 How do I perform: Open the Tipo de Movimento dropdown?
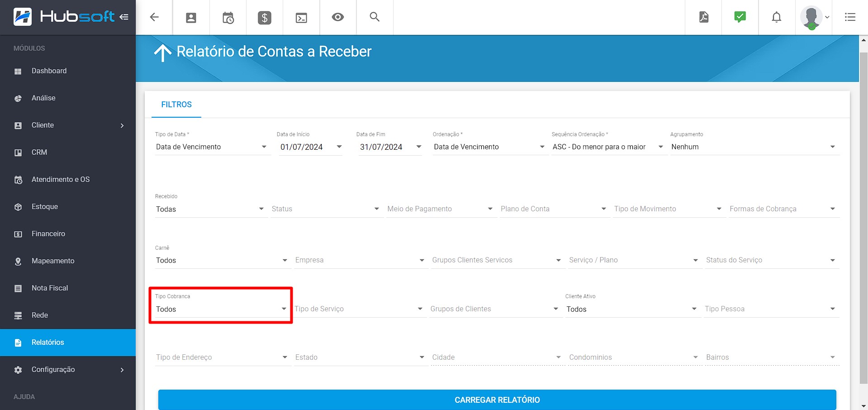(669, 209)
